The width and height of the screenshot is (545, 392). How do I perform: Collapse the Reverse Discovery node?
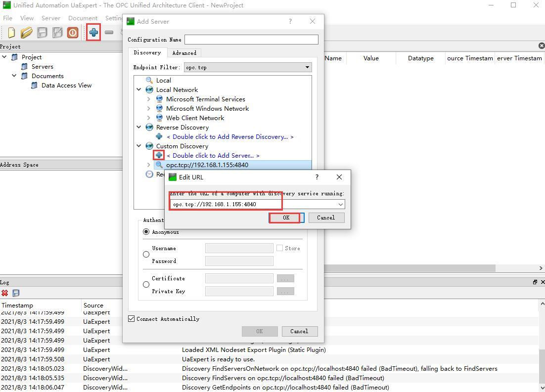[139, 127]
